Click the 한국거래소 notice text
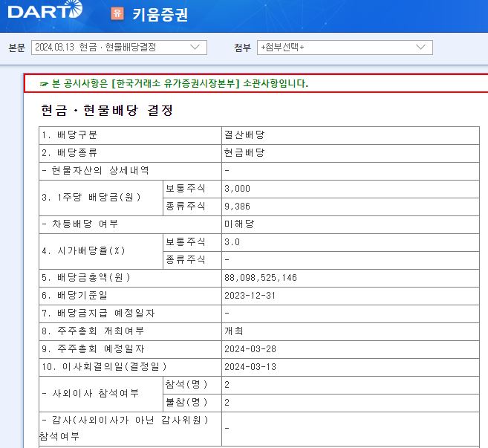 pos(180,83)
